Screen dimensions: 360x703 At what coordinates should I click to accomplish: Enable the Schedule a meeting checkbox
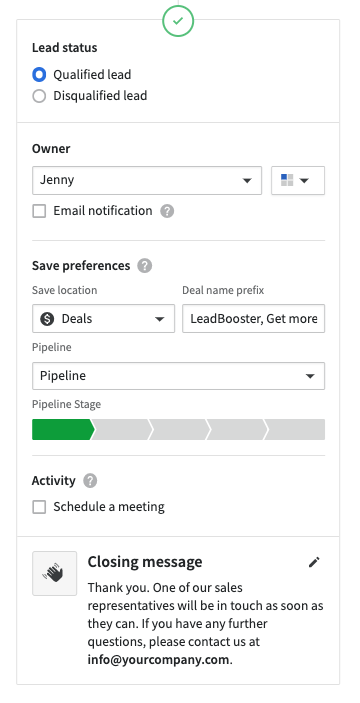tap(39, 507)
